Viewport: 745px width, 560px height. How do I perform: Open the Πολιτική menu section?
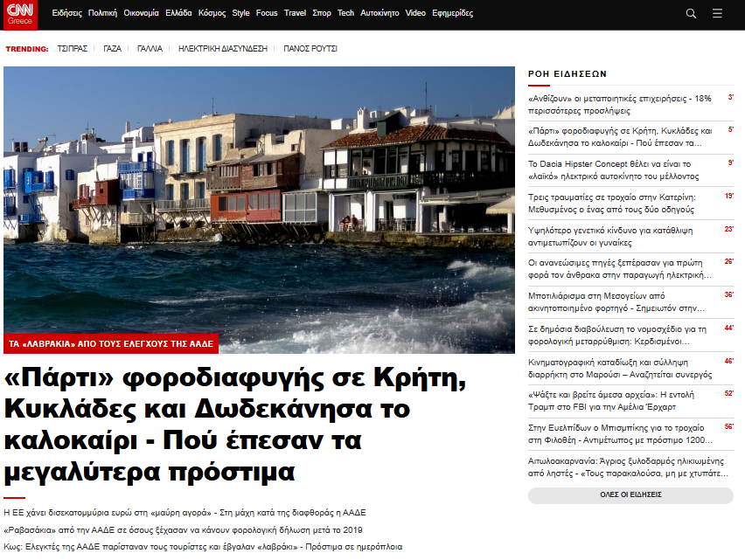(x=102, y=13)
